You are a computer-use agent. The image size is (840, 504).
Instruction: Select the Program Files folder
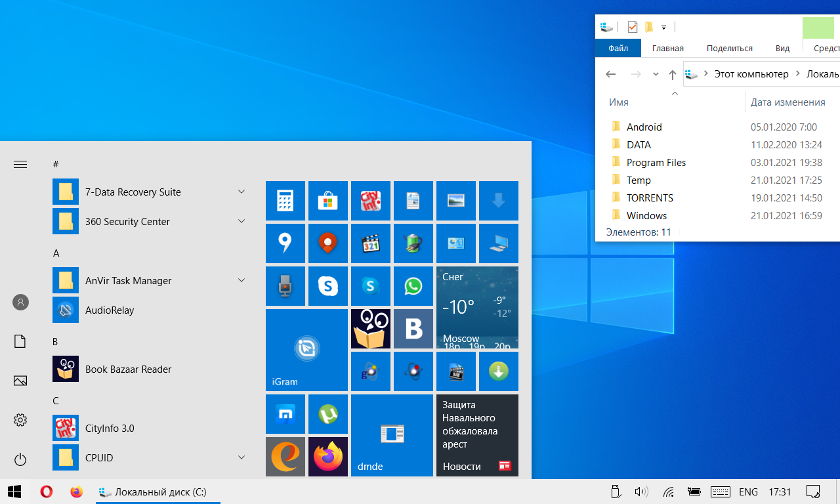[648, 162]
